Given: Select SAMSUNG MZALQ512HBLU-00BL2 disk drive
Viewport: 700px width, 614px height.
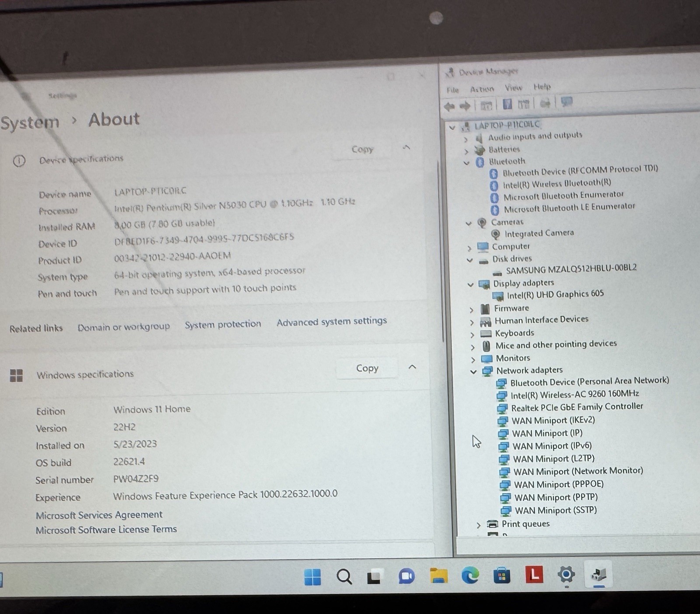Looking at the screenshot, I should point(571,269).
